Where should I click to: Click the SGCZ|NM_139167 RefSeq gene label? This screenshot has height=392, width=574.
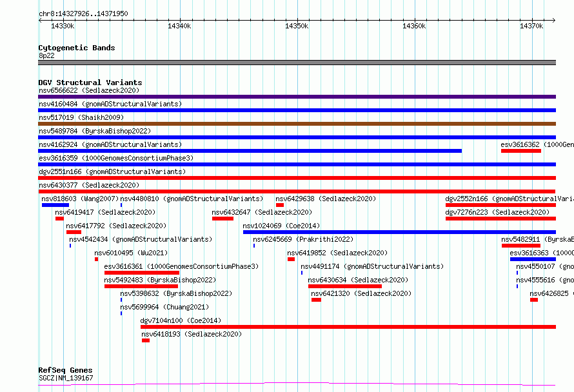click(66, 378)
